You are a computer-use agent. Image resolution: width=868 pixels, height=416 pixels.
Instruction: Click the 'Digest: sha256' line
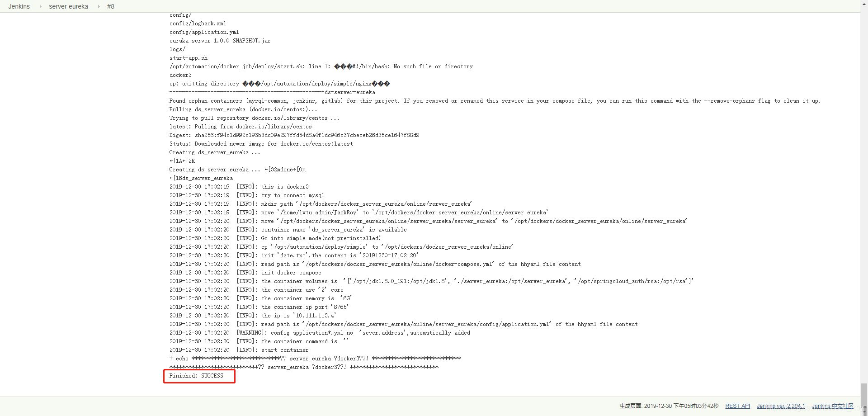(294, 135)
